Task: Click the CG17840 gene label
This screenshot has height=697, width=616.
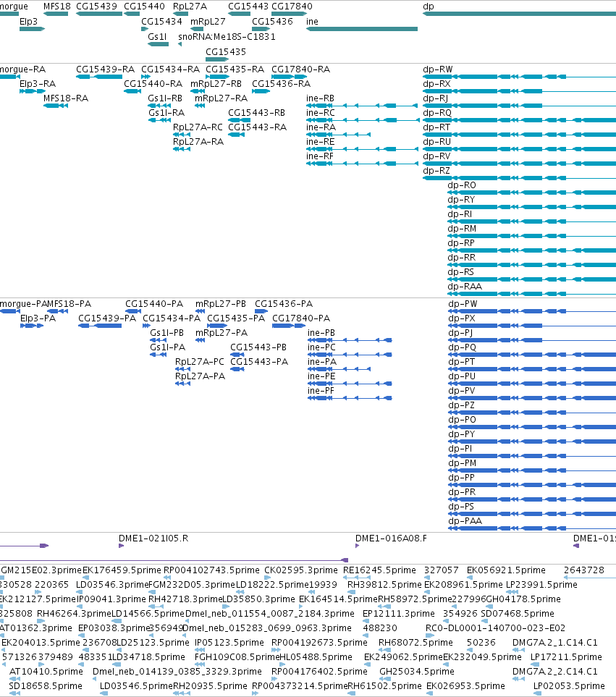Action: click(x=292, y=7)
